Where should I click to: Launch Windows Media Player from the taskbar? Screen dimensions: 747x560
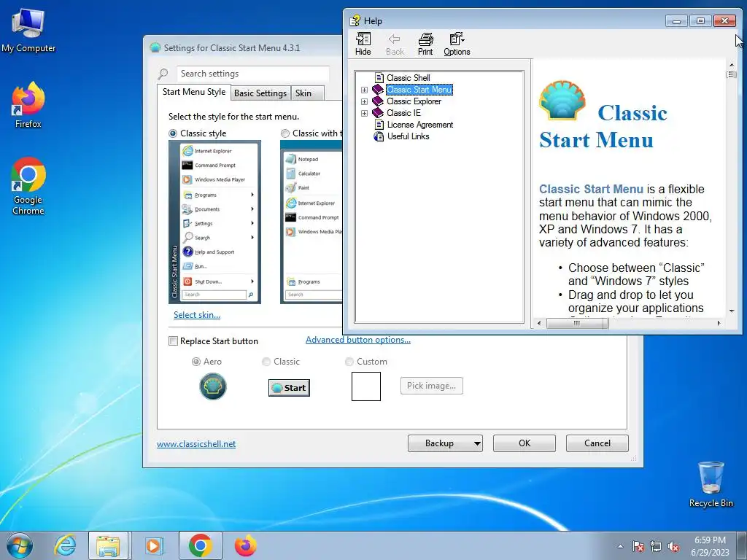click(x=153, y=545)
